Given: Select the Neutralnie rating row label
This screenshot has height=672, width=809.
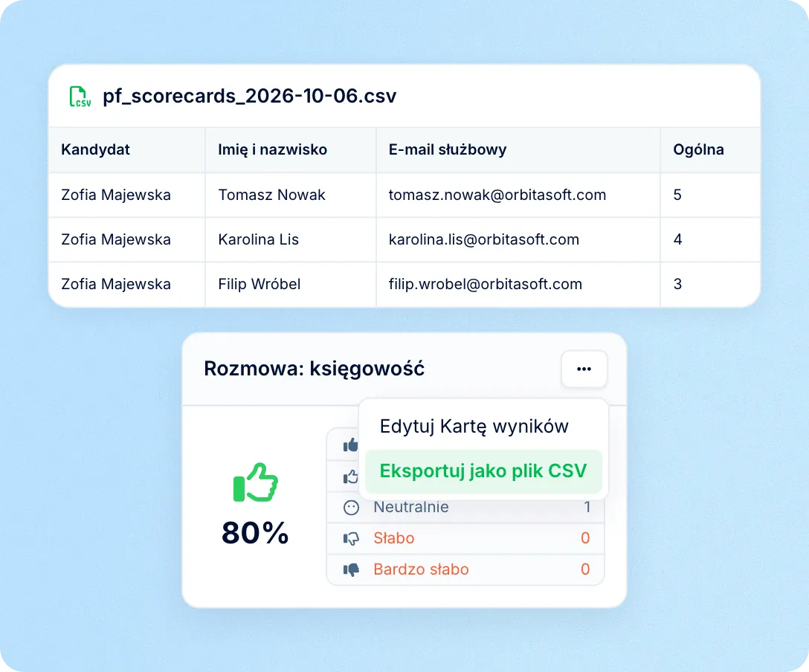Looking at the screenshot, I should pos(410,507).
